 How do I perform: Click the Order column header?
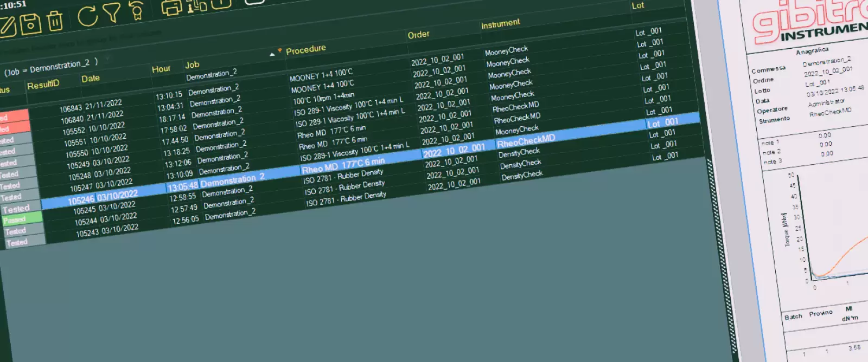click(x=418, y=35)
